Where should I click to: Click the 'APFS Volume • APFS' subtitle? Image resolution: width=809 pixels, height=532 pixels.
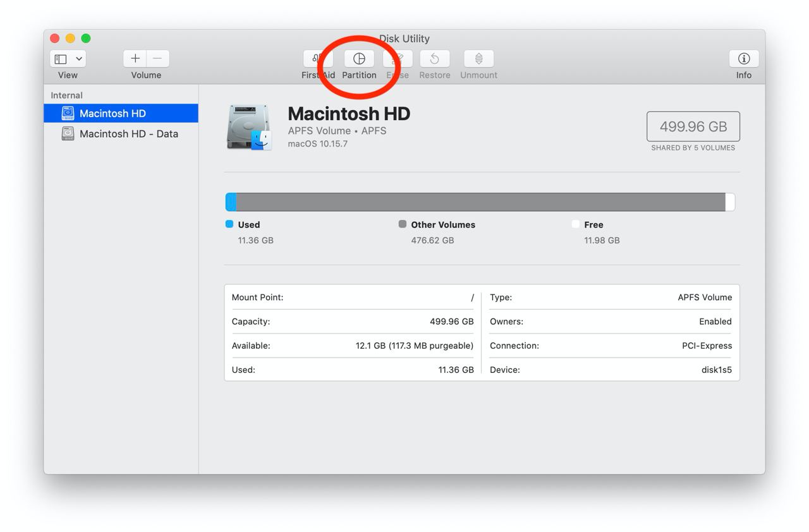click(x=337, y=131)
